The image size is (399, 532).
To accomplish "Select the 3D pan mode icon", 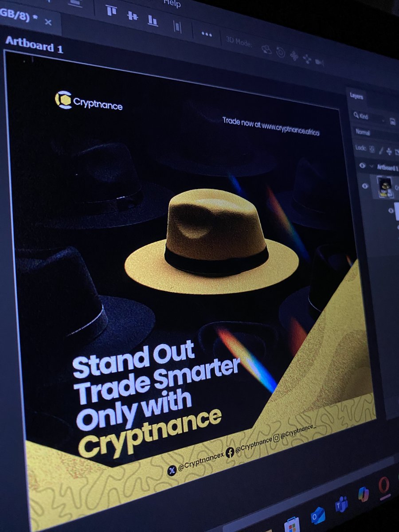I will tap(294, 56).
